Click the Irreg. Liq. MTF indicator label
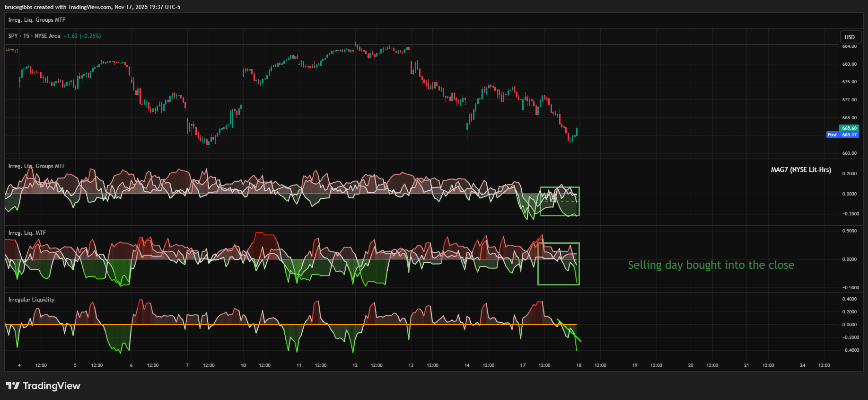 pos(27,233)
